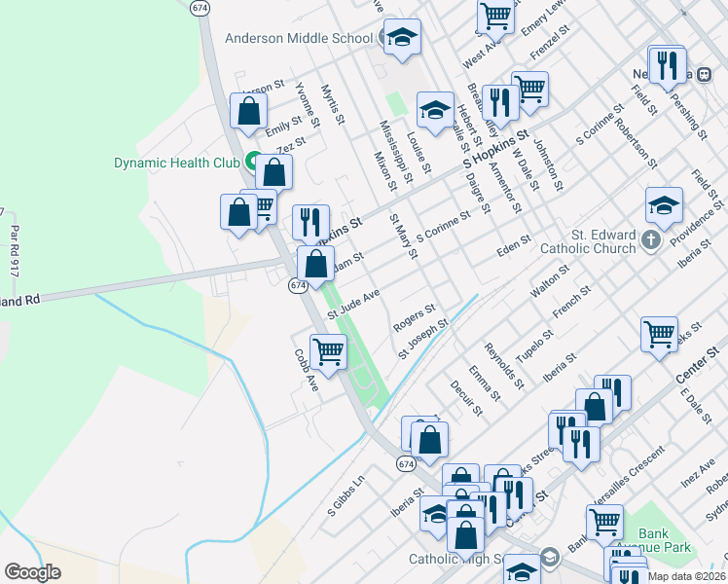Click the grocery cart marker near Cobb Ave

pyautogui.click(x=328, y=353)
